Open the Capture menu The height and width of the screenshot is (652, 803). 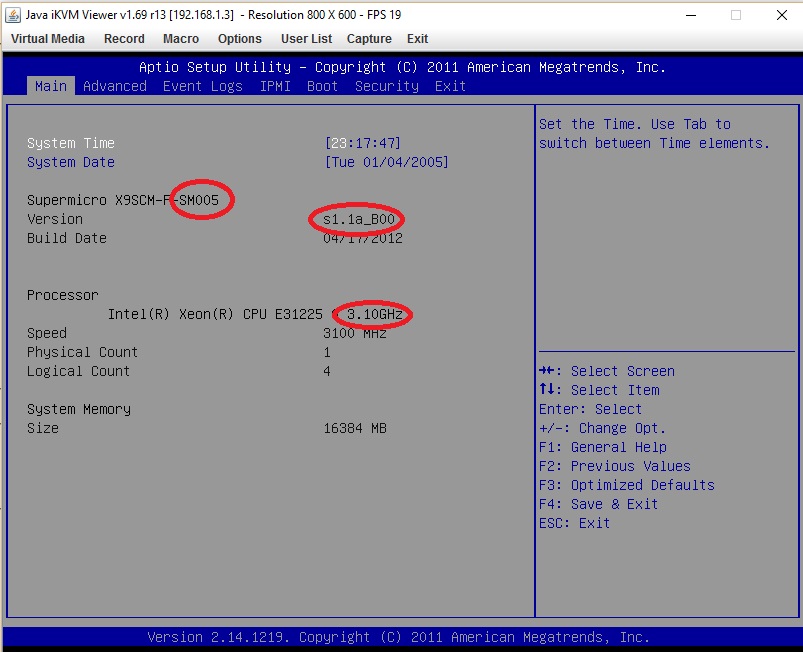point(369,39)
